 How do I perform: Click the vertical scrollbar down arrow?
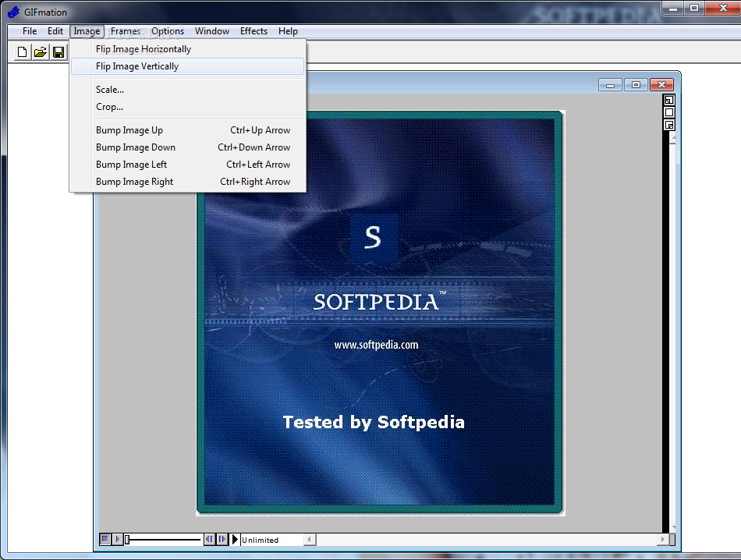coord(673,527)
